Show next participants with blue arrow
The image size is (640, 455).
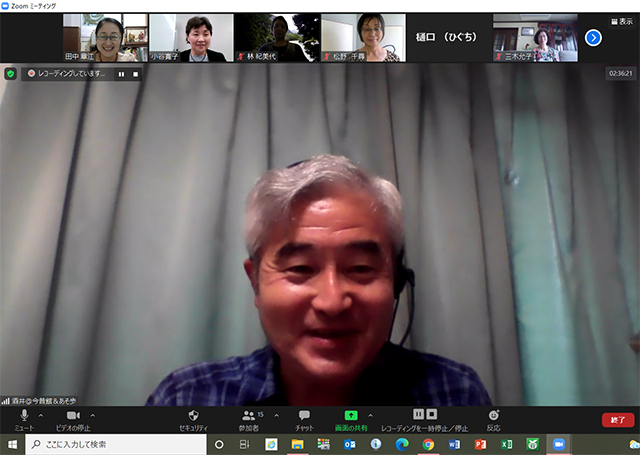pos(593,37)
